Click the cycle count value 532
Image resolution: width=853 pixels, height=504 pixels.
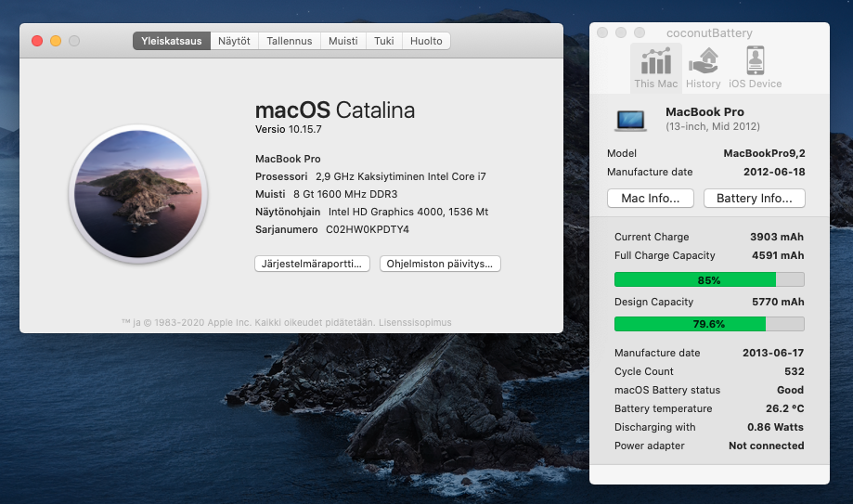coord(795,371)
